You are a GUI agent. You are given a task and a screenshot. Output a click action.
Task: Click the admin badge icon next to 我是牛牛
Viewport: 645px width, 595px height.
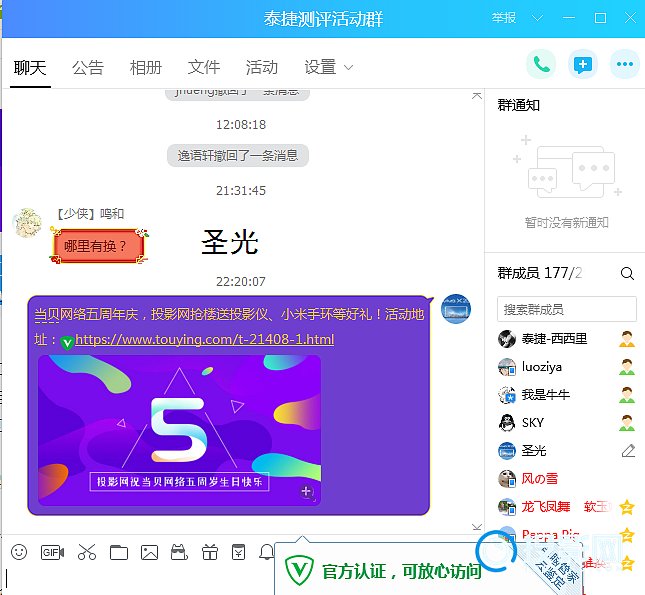[x=627, y=395]
